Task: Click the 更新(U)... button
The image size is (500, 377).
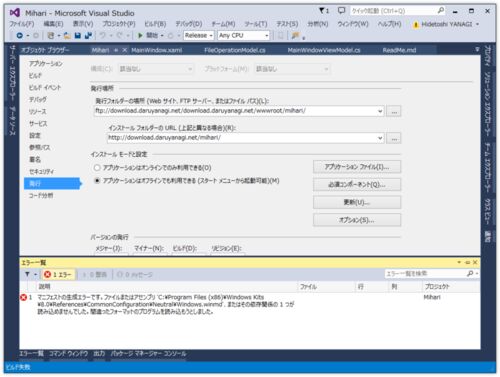Action: pos(357,202)
